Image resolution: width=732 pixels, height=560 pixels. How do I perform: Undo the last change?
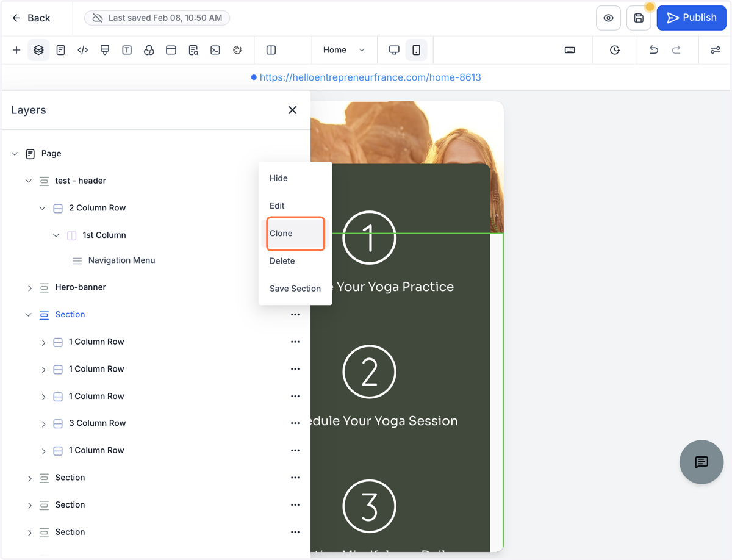[x=654, y=50]
